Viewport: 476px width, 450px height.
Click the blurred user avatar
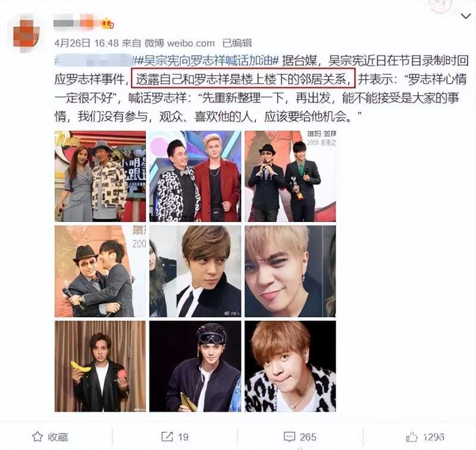pos(26,33)
